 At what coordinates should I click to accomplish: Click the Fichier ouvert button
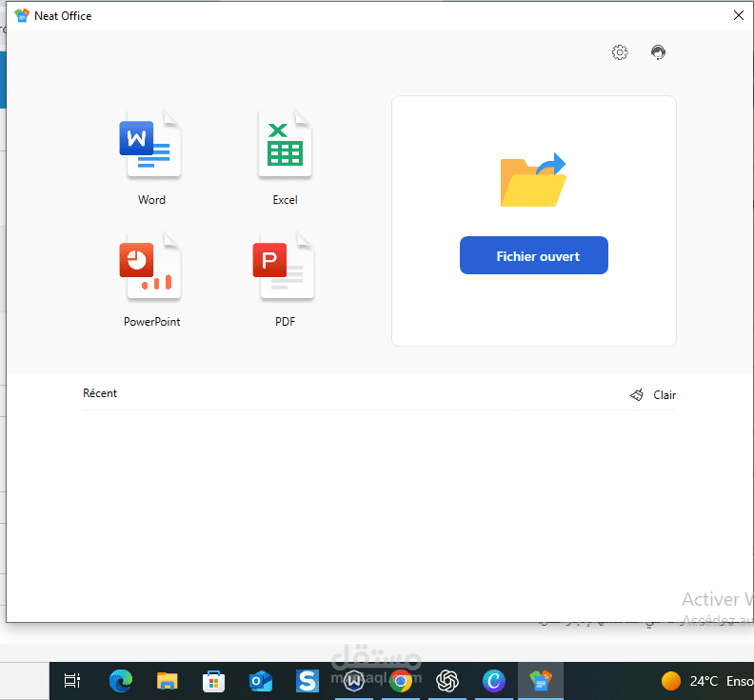[534, 255]
